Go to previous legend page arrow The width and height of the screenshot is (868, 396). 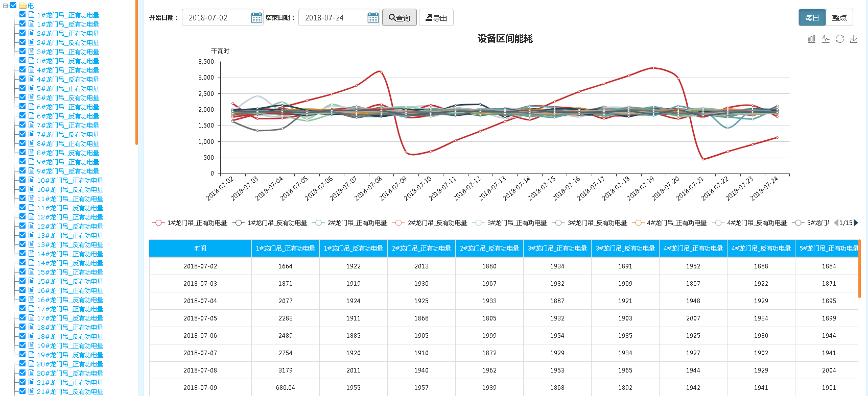point(836,222)
